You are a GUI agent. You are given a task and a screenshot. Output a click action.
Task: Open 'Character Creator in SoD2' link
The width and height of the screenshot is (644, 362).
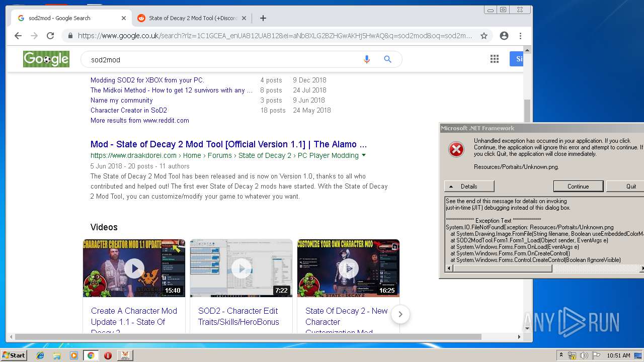coord(129,110)
